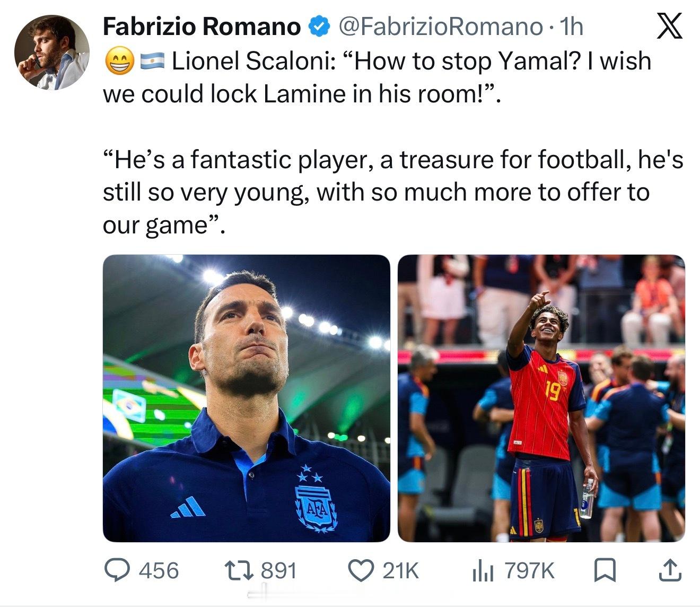
Task: Toggle the bookmark icon
Action: [602, 571]
